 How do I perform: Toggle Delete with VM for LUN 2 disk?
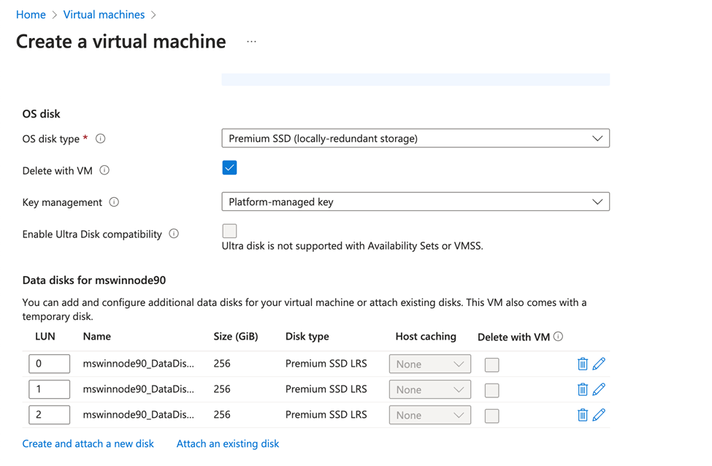(492, 415)
